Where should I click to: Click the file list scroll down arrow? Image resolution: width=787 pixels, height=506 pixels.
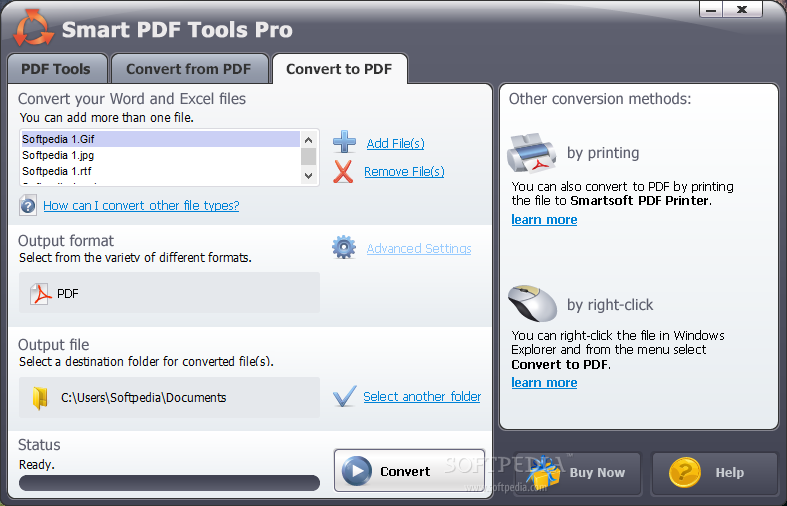[x=309, y=176]
